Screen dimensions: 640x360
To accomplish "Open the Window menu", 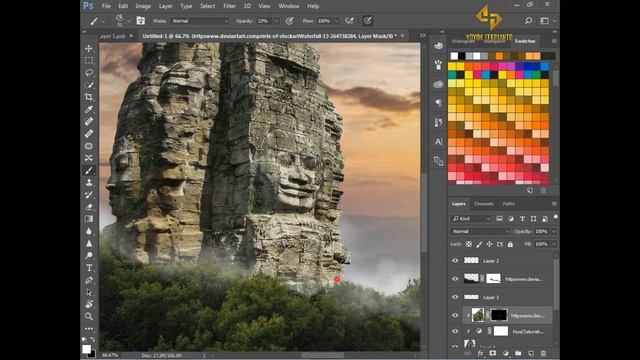I will tap(289, 6).
